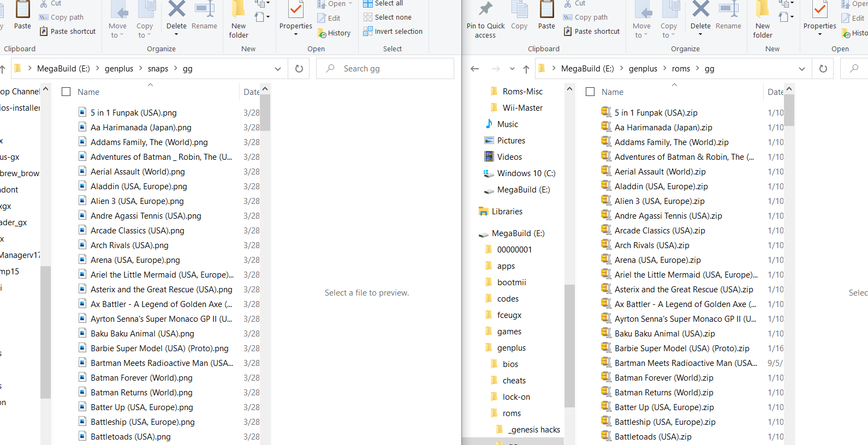Screen dimensions: 868x445
Task: Refresh the right window folder view
Action: coord(823,69)
